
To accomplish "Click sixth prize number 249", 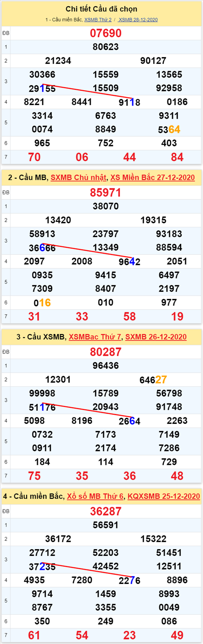I will 106,621.
